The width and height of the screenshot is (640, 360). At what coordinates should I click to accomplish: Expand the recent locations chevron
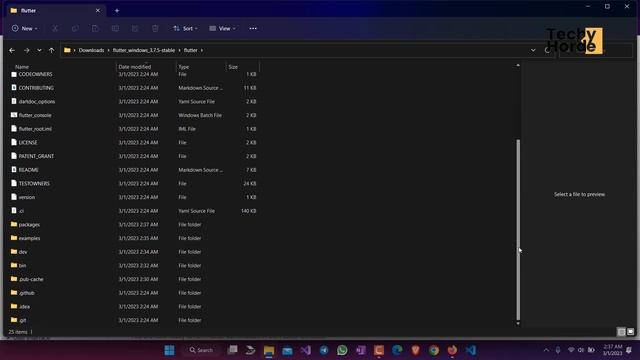(39, 50)
